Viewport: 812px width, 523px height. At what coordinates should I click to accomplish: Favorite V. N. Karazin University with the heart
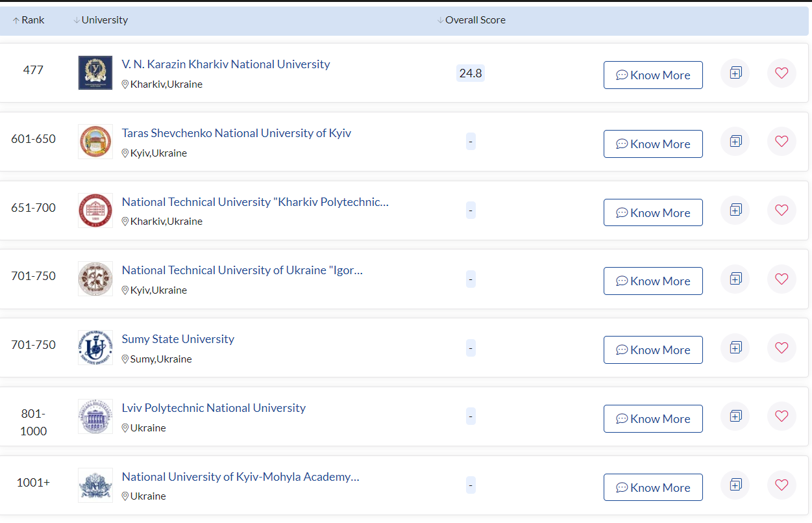pyautogui.click(x=781, y=73)
